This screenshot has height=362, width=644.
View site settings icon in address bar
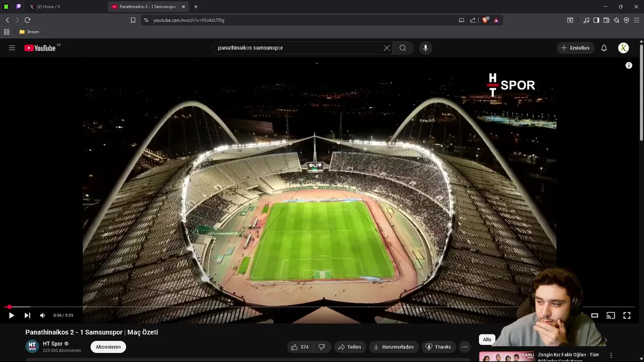[146, 20]
